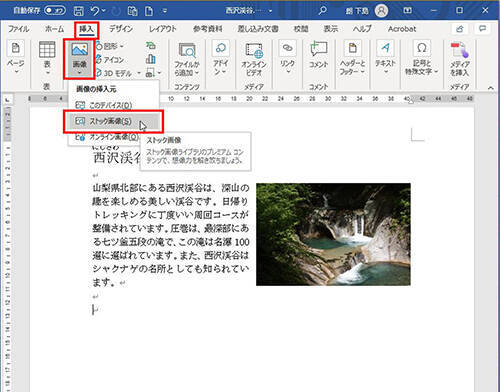Expand the 3D モデル dropdown arrow
Image resolution: width=500 pixels, height=392 pixels.
click(x=139, y=73)
